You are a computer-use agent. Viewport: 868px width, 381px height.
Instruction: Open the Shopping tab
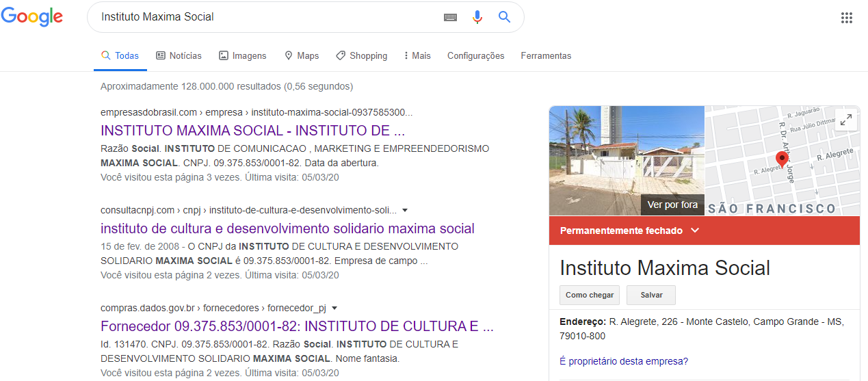[x=362, y=56]
